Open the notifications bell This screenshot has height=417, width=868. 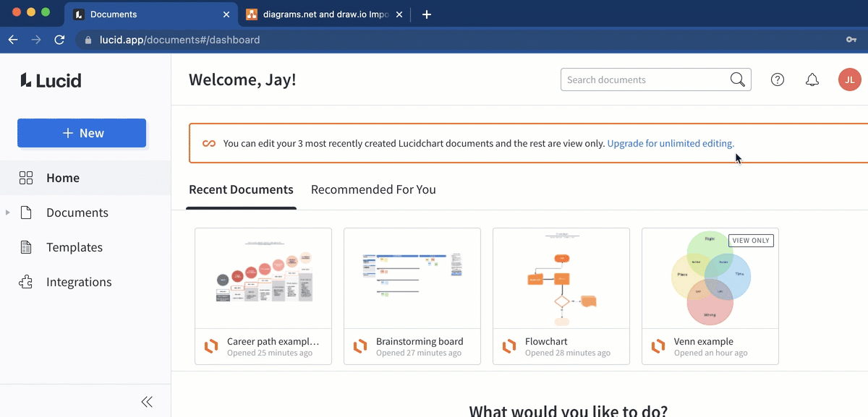coord(812,79)
